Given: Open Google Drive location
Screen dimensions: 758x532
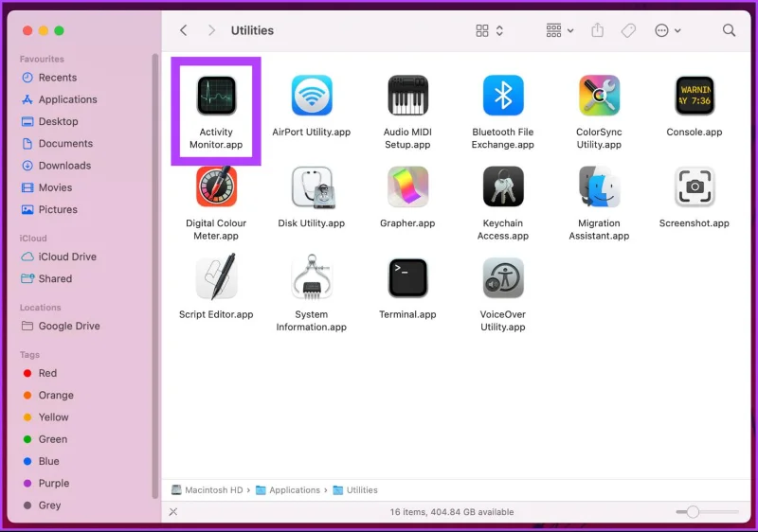Looking at the screenshot, I should click(61, 326).
